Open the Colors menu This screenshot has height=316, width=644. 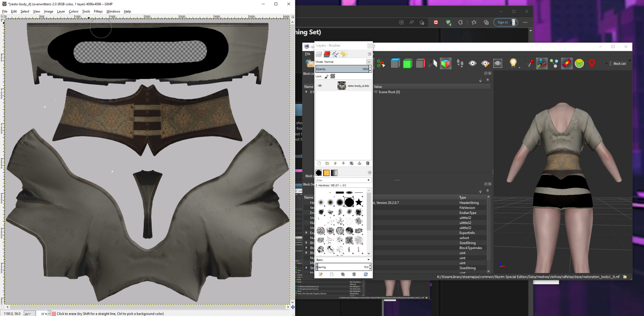(73, 11)
